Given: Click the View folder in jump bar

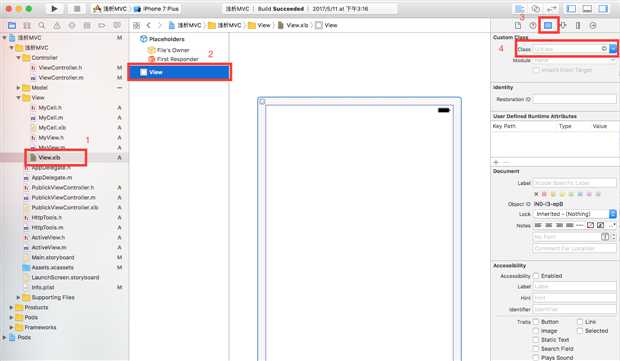Looking at the screenshot, I should (x=259, y=25).
